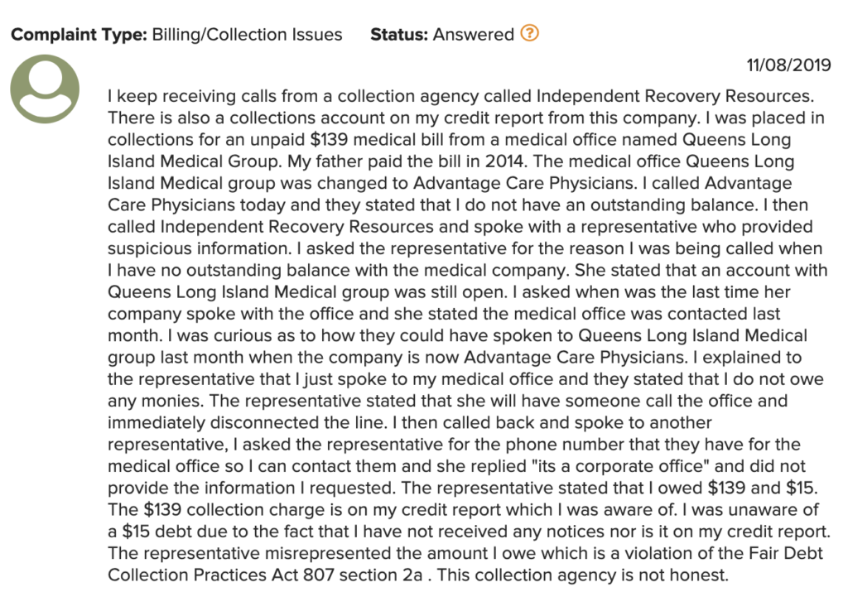Select the 'Billing/Collection Issues' complaint type text

pyautogui.click(x=247, y=35)
